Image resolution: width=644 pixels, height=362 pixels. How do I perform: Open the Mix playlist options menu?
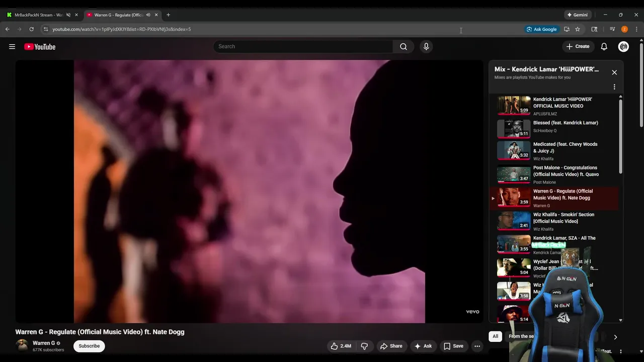coord(614,87)
